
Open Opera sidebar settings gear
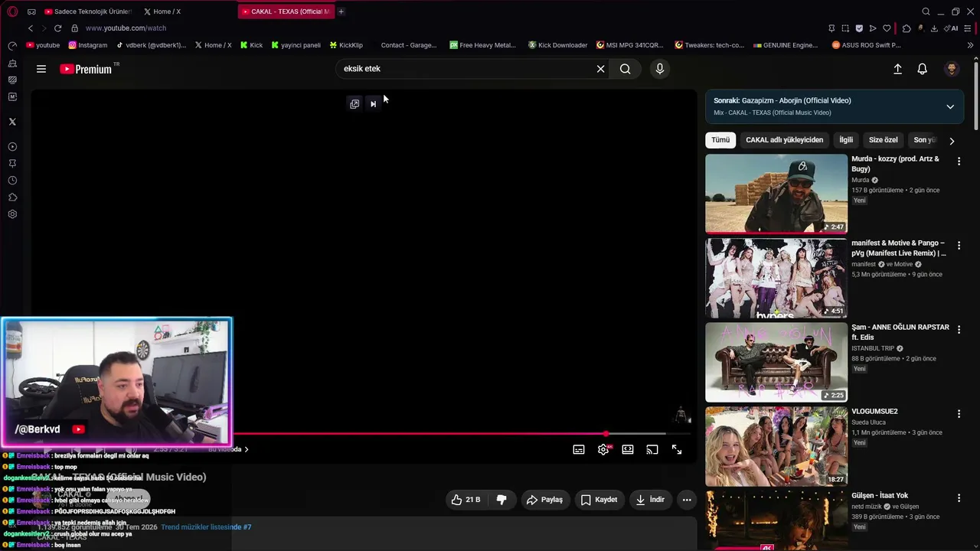tap(12, 214)
